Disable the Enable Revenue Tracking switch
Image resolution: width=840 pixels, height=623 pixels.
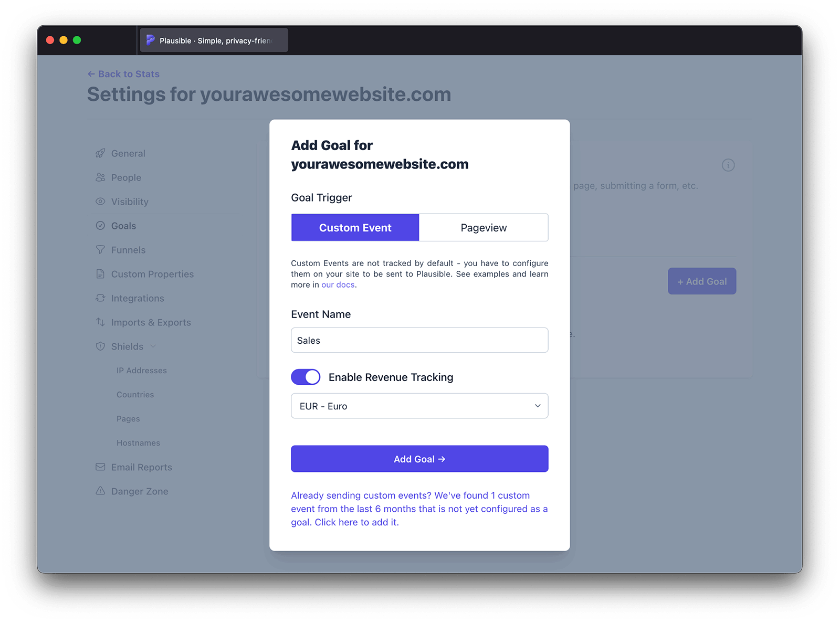[306, 377]
